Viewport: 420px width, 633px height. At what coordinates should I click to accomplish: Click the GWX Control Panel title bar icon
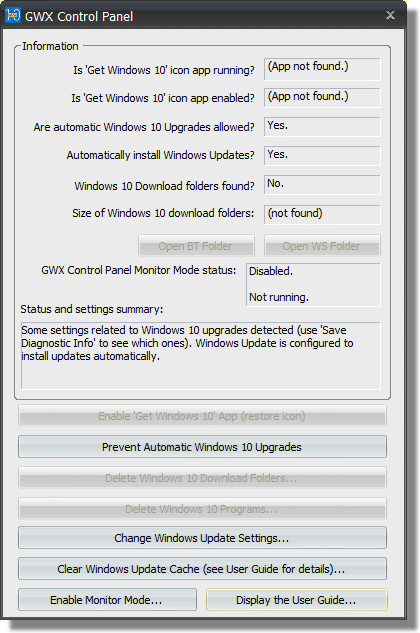13,16
